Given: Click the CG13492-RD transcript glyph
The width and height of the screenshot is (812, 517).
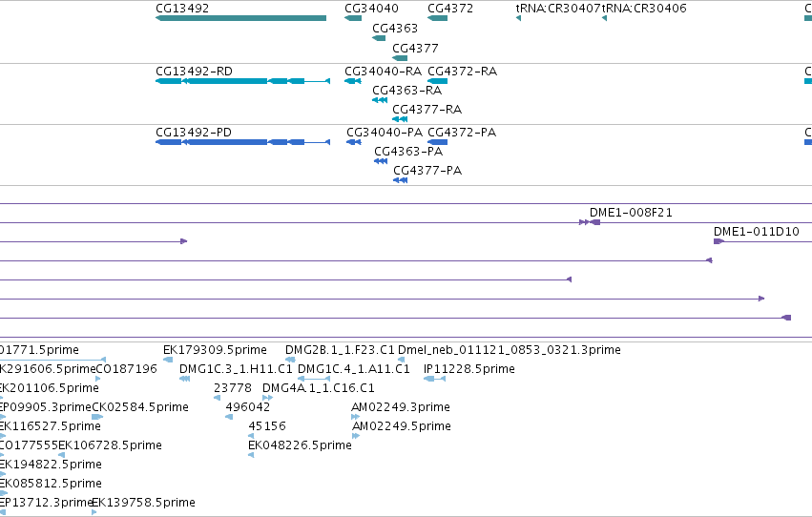Looking at the screenshot, I should pyautogui.click(x=243, y=81).
